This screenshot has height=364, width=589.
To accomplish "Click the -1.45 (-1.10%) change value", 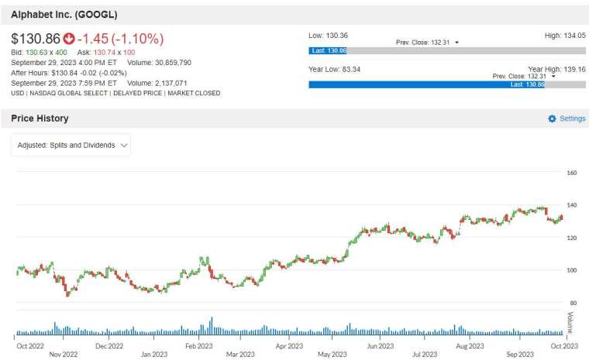I will pos(121,38).
